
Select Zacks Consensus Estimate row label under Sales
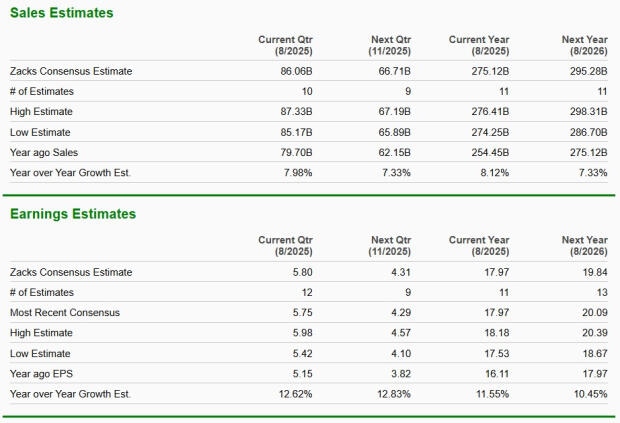[70, 71]
